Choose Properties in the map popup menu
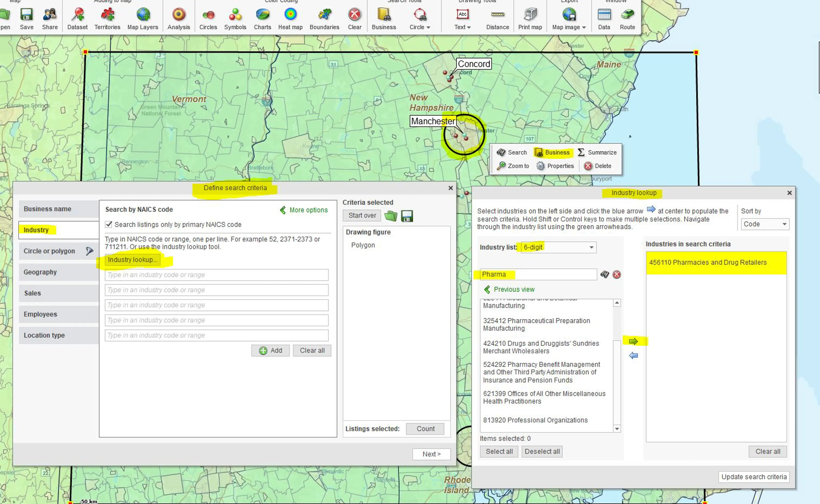 555,166
